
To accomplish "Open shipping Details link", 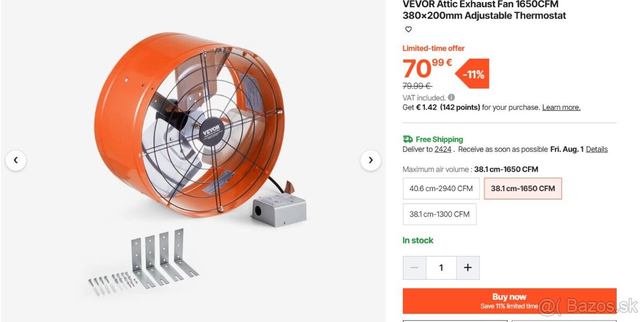I will [597, 149].
